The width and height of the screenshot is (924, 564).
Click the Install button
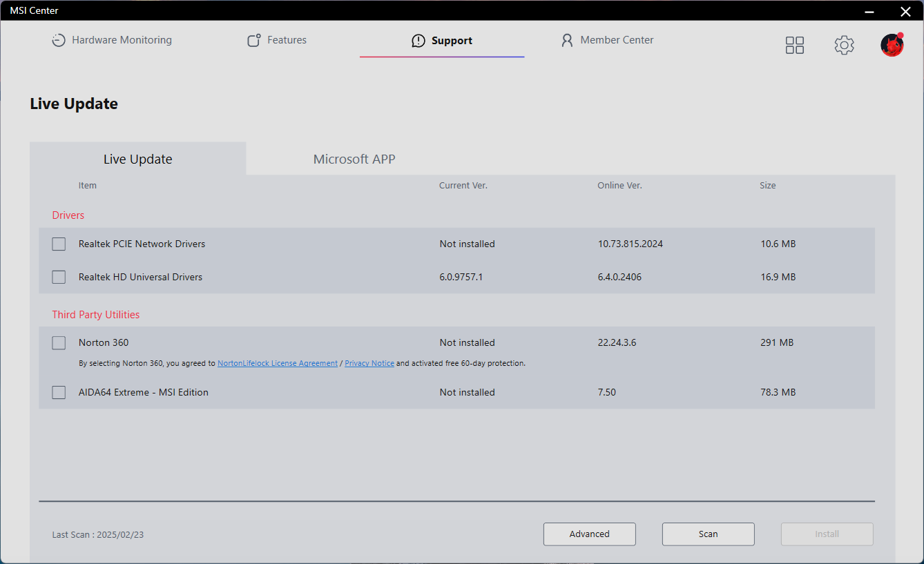[827, 534]
